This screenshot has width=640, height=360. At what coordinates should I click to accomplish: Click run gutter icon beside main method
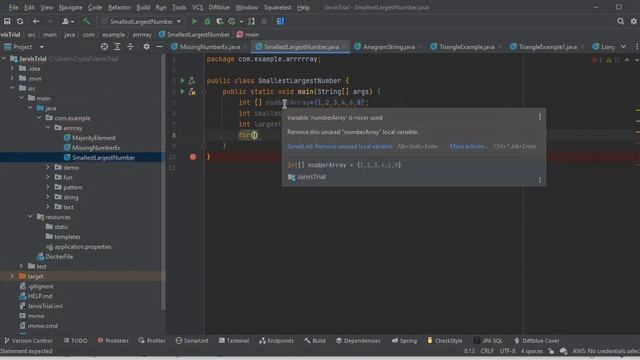pyautogui.click(x=182, y=92)
